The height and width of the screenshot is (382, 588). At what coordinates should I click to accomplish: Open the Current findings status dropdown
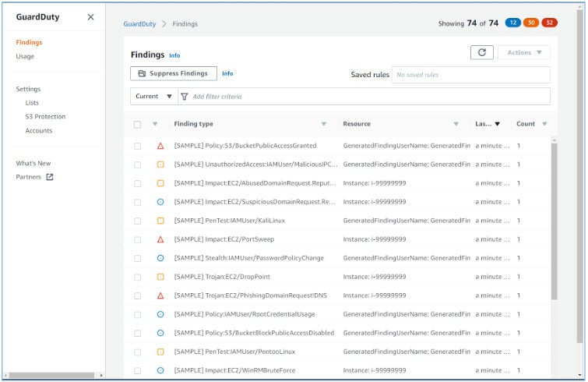(x=153, y=97)
